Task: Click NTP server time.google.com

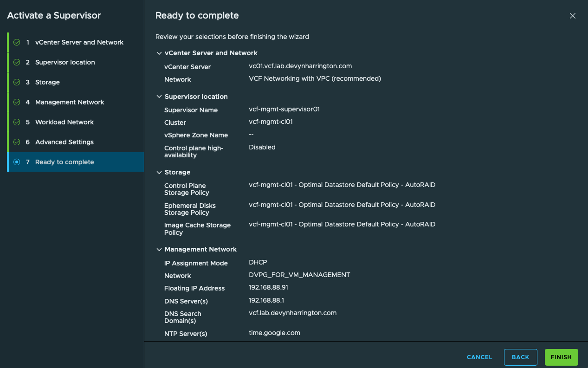Action: (x=274, y=333)
